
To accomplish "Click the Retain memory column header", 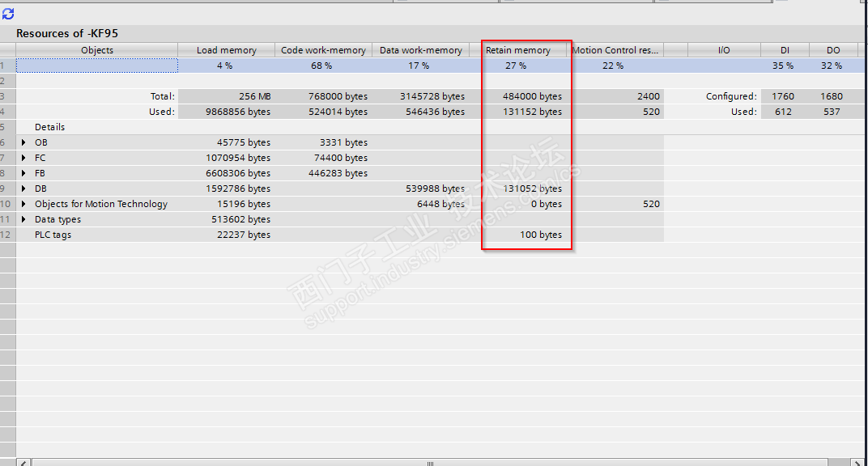I will (518, 50).
